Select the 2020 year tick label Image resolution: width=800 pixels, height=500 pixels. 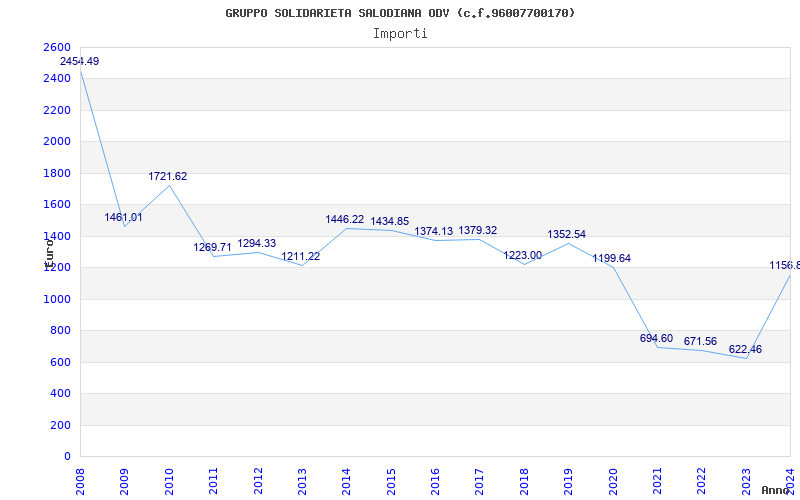(x=613, y=478)
